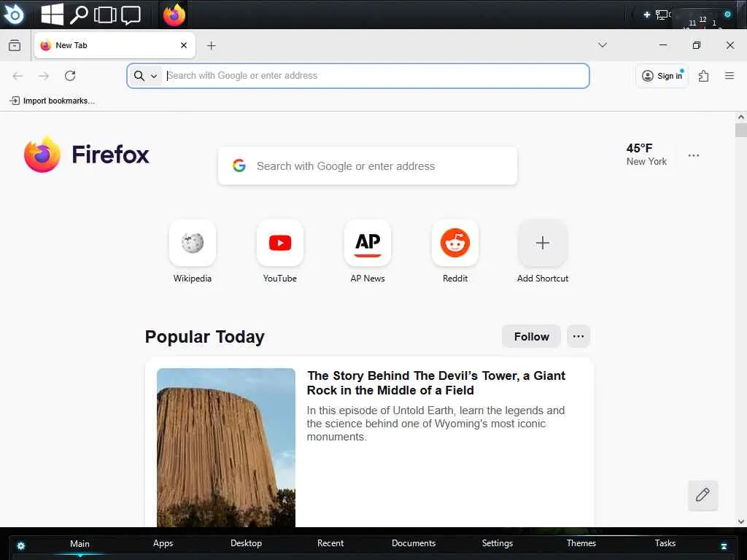747x560 pixels.
Task: Follow the Popular Today section
Action: point(531,337)
